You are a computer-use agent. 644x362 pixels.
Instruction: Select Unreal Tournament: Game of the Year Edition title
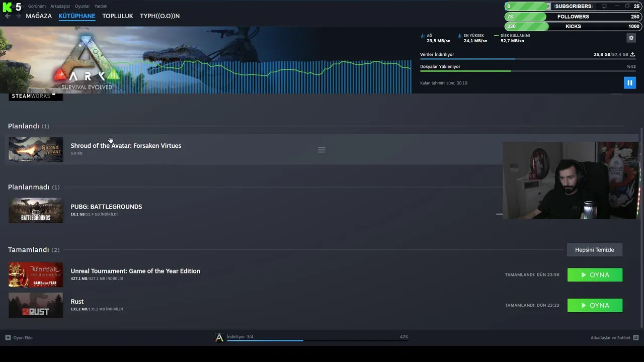tap(135, 271)
